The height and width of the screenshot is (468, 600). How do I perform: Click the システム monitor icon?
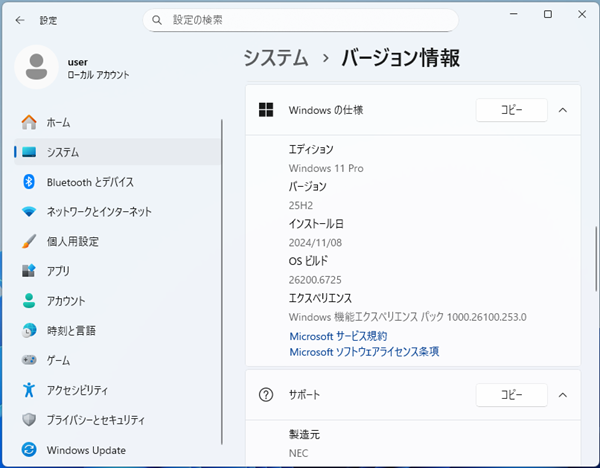tap(29, 152)
